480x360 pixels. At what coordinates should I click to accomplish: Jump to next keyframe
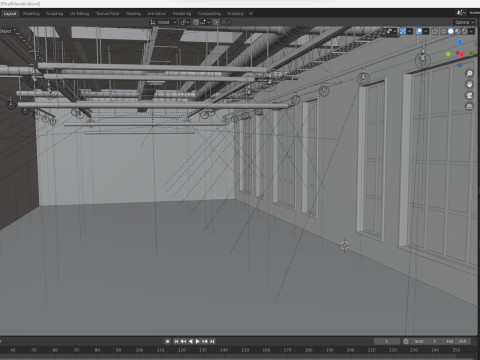click(205, 341)
